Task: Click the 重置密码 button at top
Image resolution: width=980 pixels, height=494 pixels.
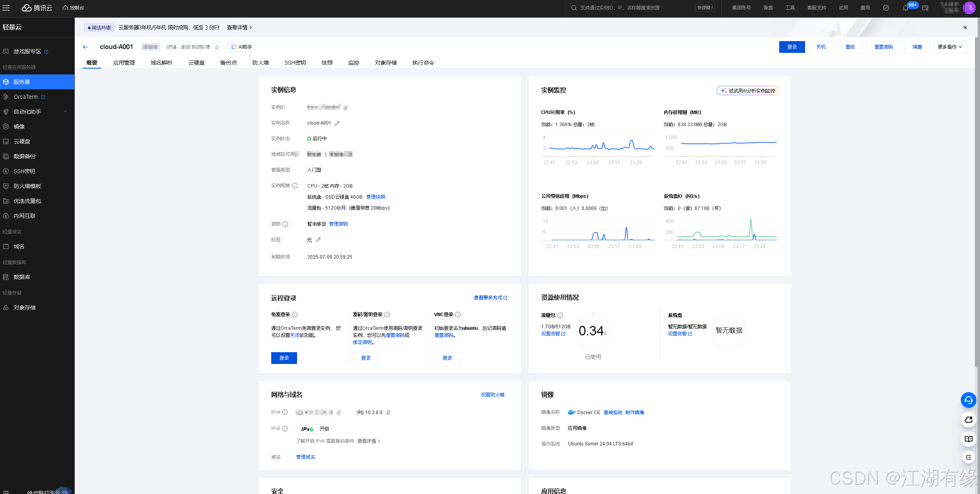Action: tap(883, 47)
